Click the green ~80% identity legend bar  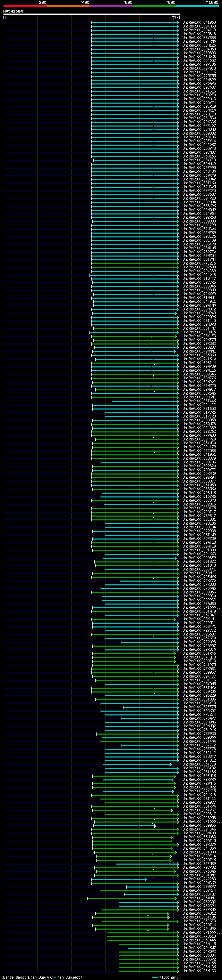(x=154, y=6)
